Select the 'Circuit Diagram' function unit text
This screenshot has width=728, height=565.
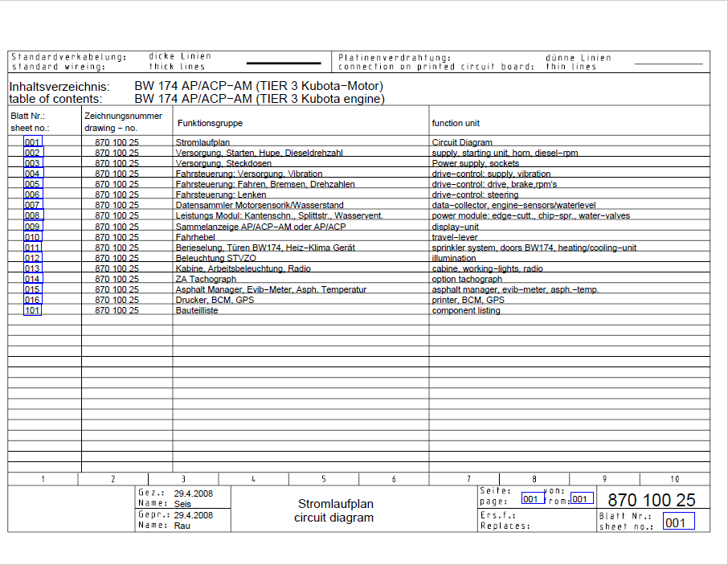(462, 142)
